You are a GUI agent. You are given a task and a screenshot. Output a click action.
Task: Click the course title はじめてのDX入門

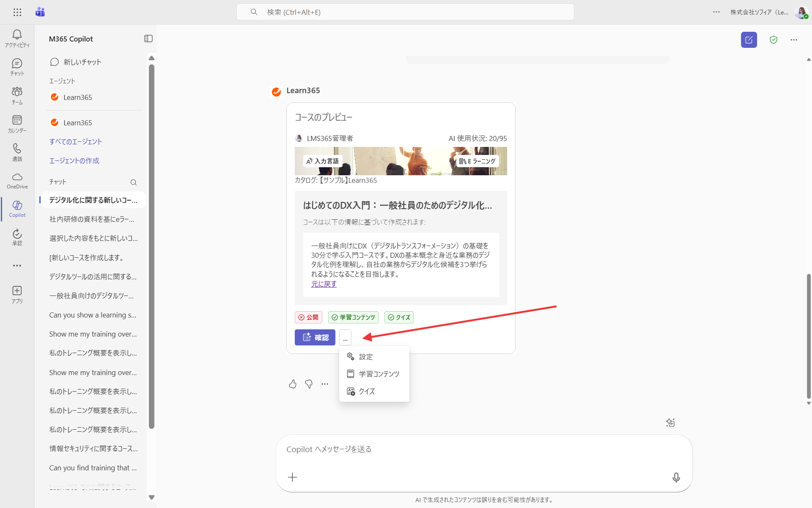[398, 206]
